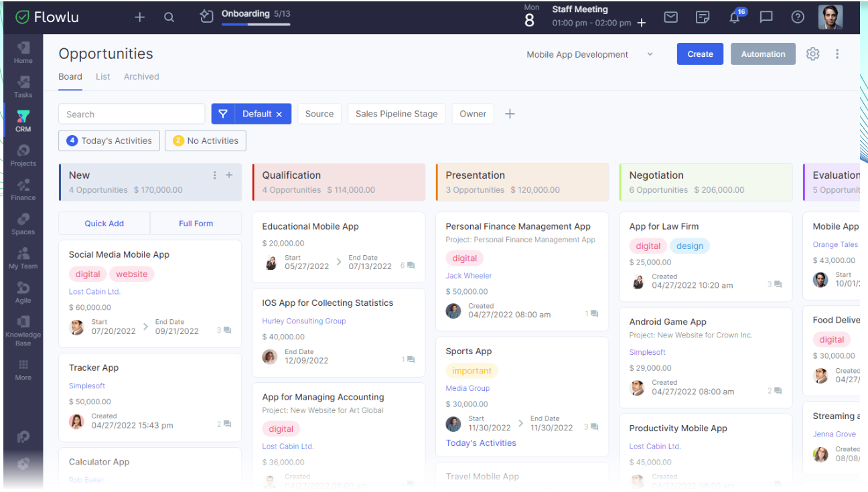Viewport: 868px width, 492px height.
Task: Click the Onboarding progress bar
Action: (256, 24)
